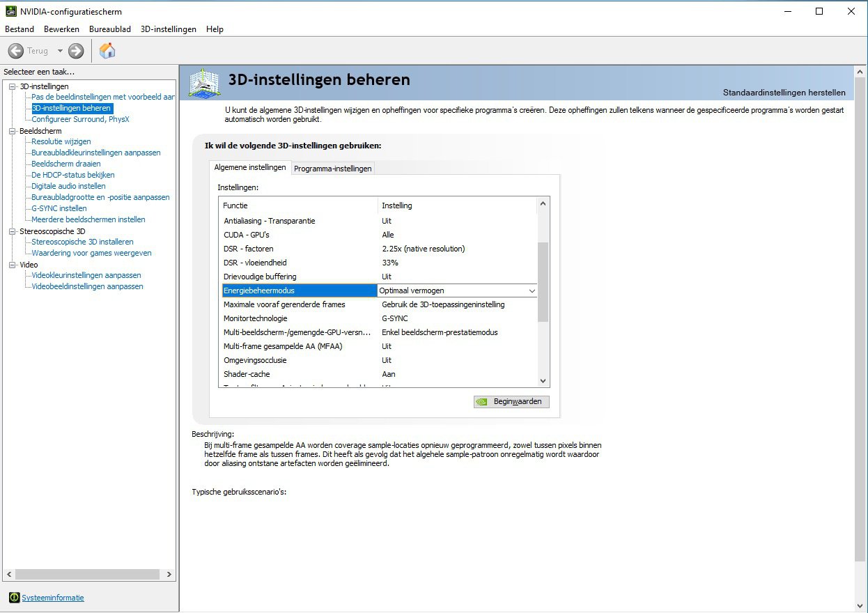Viewport: 868px width, 613px height.
Task: Open Waardering voor games weergeven
Action: [x=91, y=253]
